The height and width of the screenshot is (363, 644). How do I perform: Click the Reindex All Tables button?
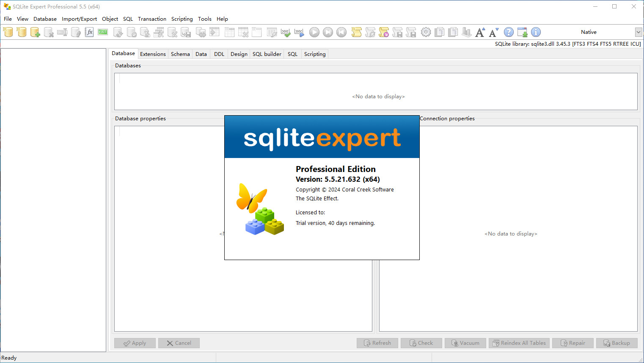tap(519, 343)
